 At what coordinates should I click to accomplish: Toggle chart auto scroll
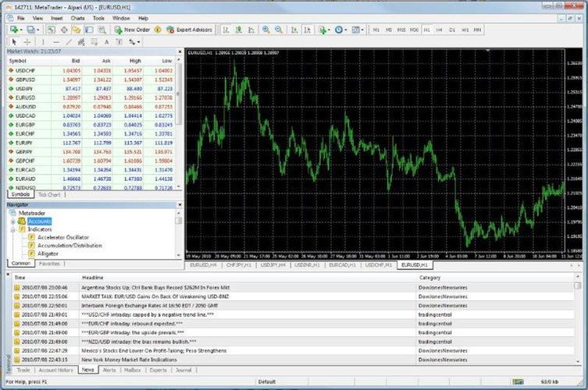point(294,30)
